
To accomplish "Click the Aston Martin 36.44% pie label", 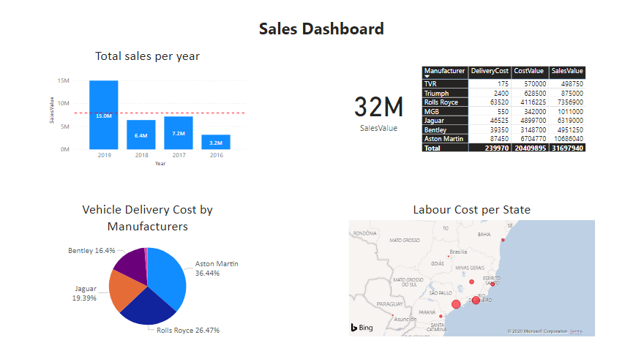I will pyautogui.click(x=217, y=268).
